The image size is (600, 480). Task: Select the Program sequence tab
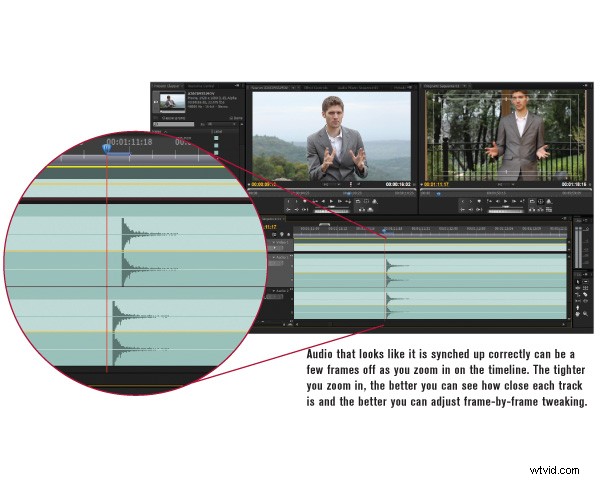point(442,86)
